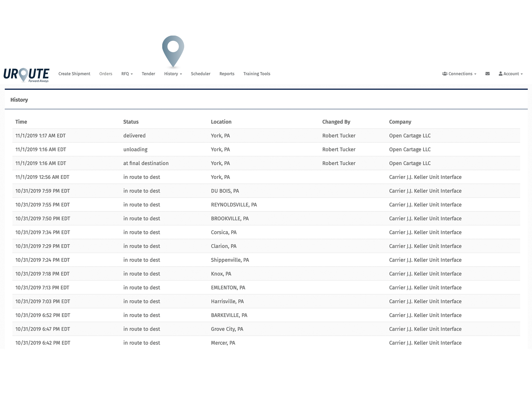532x399 pixels.
Task: Go to the Orders page
Action: pos(106,74)
